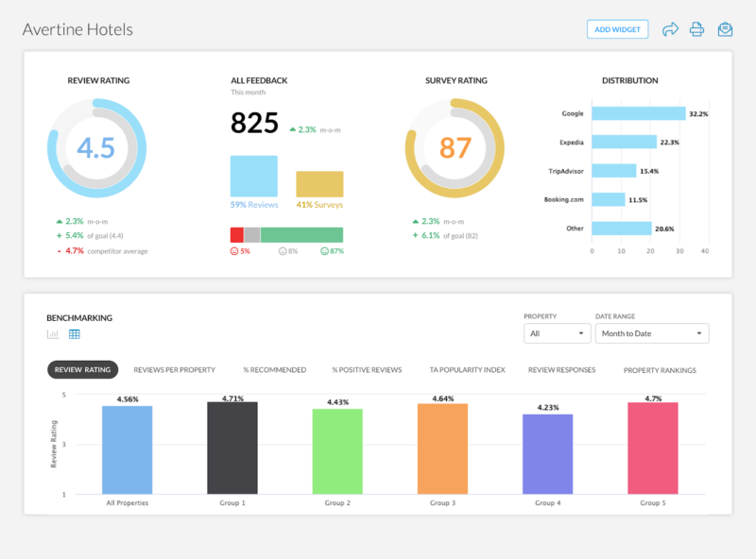Click the email report envelope icon
The width and height of the screenshot is (756, 559).
(x=725, y=29)
